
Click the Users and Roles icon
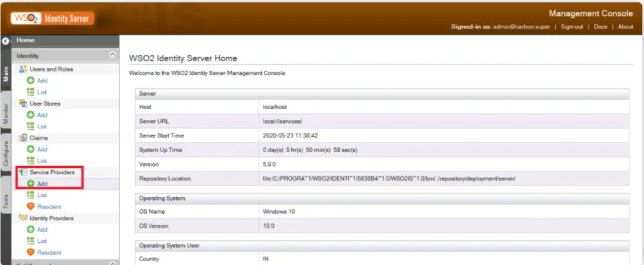pos(23,69)
